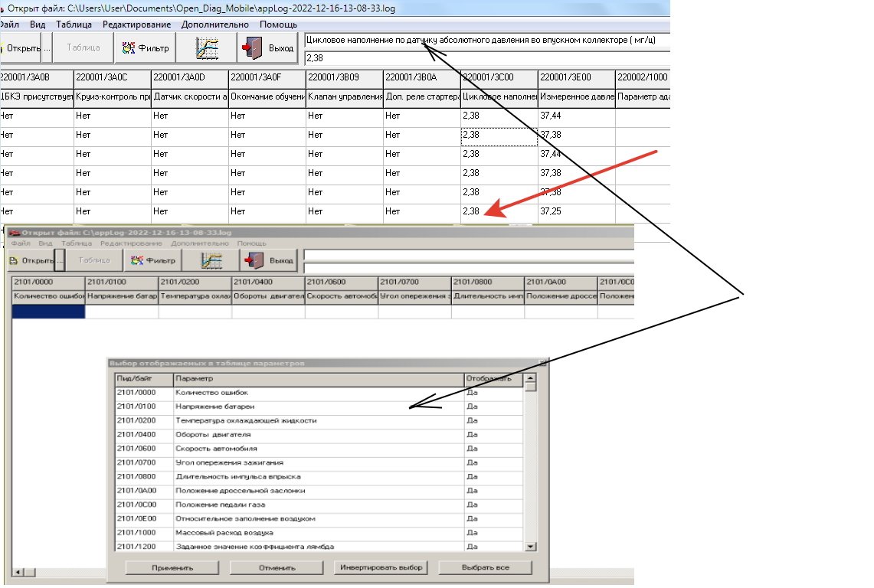Click the highlighted blue cell under Количество ошибок
The width and height of the screenshot is (874, 588).
[48, 312]
